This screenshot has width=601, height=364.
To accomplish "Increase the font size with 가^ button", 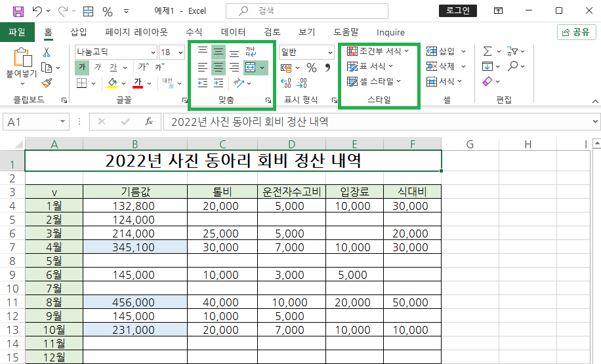I will click(143, 68).
